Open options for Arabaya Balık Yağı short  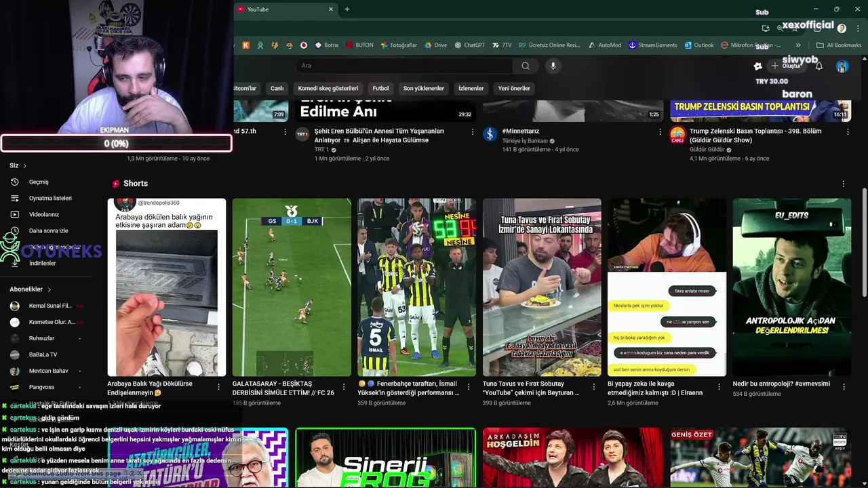[x=218, y=387]
